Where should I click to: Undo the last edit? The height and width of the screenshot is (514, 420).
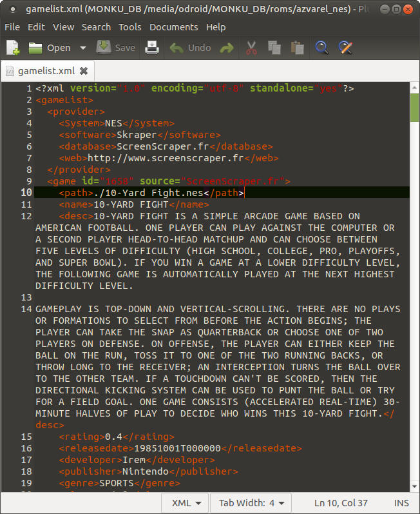[191, 48]
